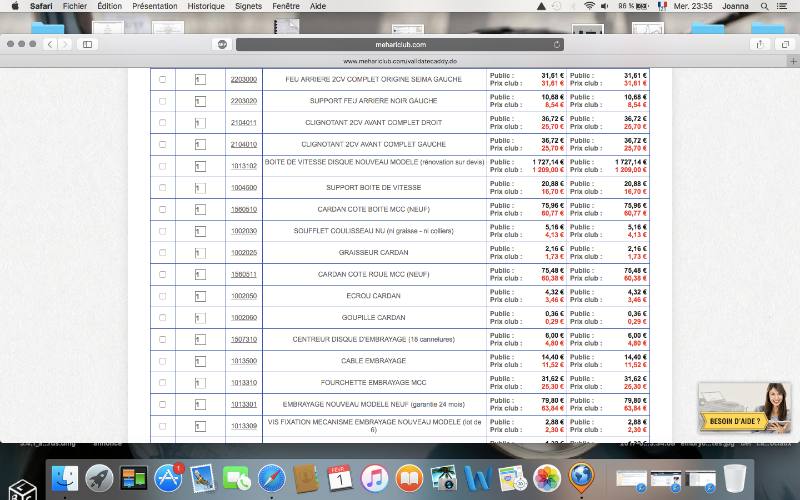
Task: Click part number 1002025 link
Action: coord(244,252)
